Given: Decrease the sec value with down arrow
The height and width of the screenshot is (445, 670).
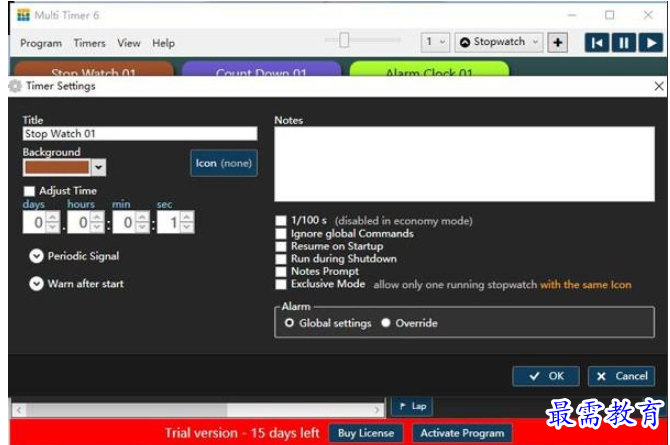Looking at the screenshot, I should click(x=187, y=227).
